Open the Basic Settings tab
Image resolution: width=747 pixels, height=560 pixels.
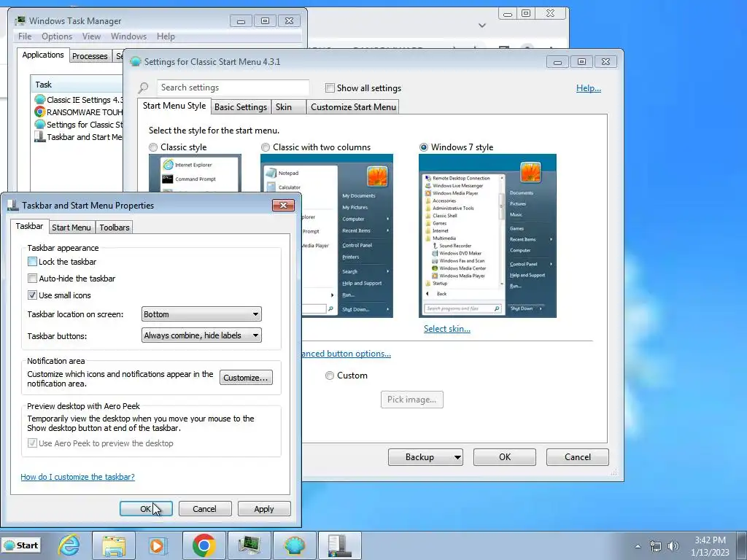[241, 106]
